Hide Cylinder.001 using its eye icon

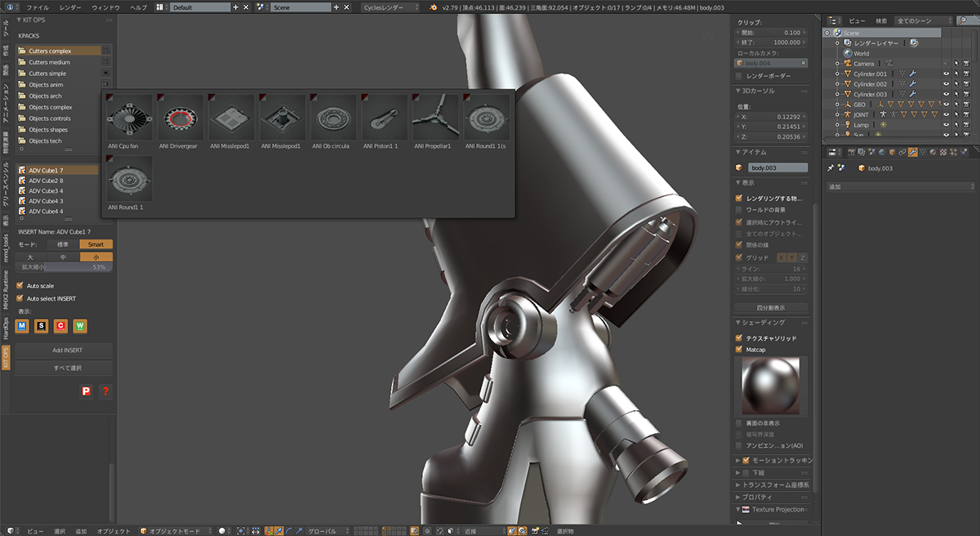[947, 74]
